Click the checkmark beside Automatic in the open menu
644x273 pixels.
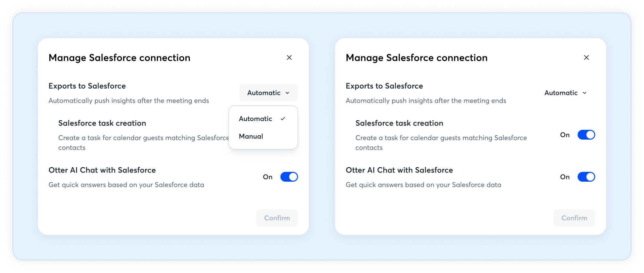click(283, 119)
